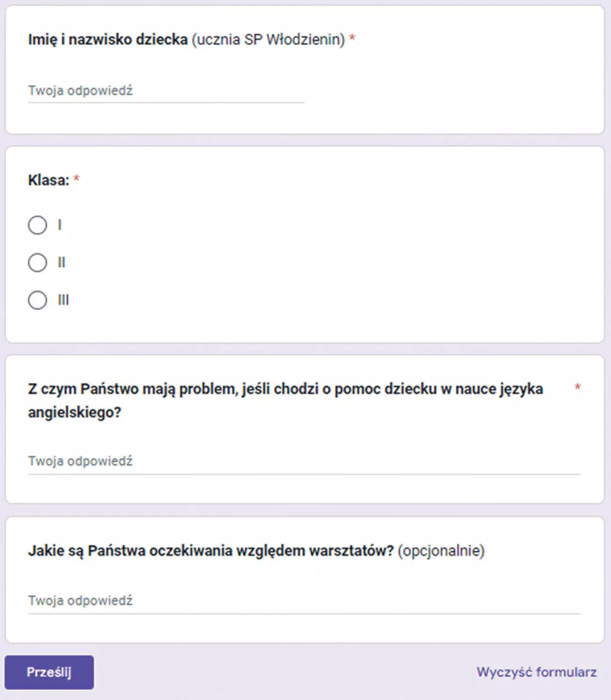Pick the class III radio button

[37, 300]
